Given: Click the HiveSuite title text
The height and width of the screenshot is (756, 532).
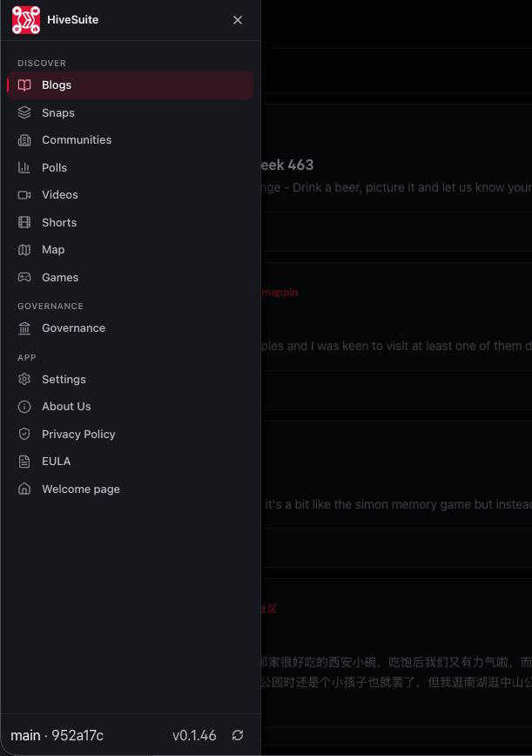Looking at the screenshot, I should coord(73,20).
